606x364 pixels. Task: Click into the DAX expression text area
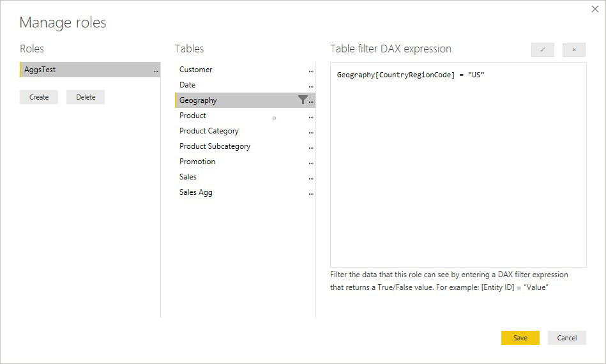tap(458, 165)
